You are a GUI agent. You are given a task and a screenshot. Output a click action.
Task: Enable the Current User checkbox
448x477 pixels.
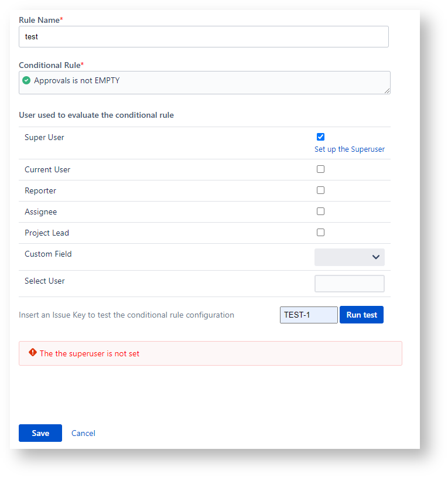[320, 169]
